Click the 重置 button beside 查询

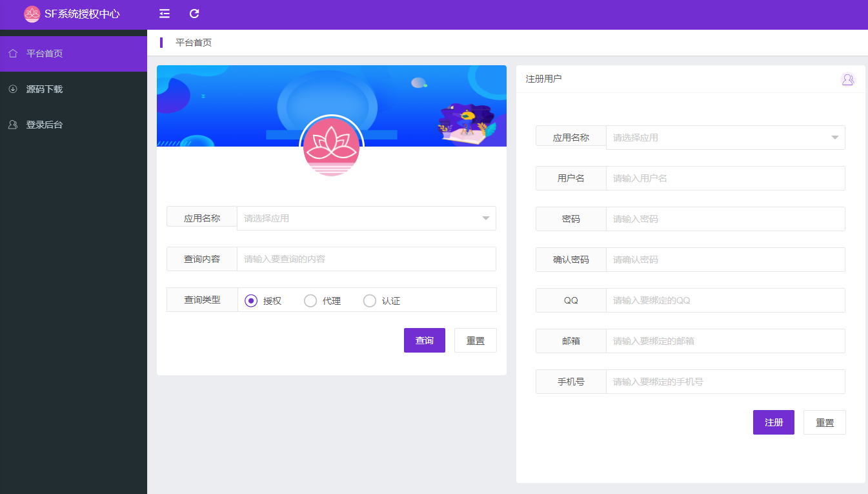(x=476, y=340)
